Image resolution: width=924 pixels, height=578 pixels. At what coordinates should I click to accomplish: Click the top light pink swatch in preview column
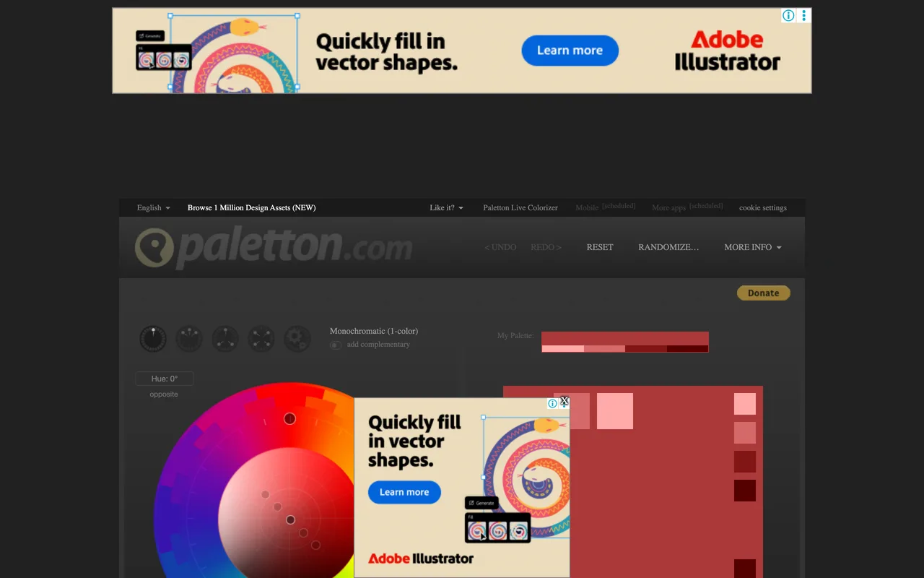[745, 404]
